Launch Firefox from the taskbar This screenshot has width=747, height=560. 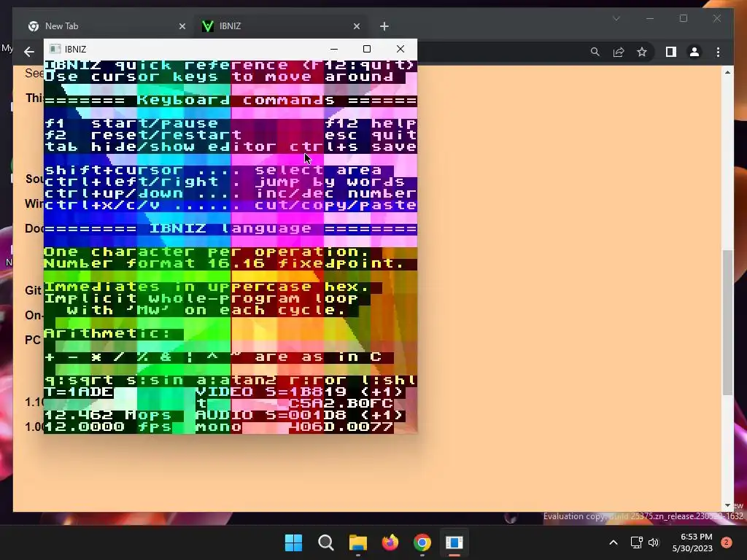pyautogui.click(x=390, y=542)
